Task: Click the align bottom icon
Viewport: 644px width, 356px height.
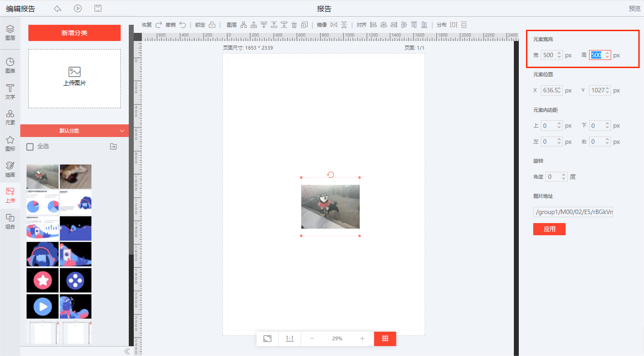Action: tap(424, 25)
